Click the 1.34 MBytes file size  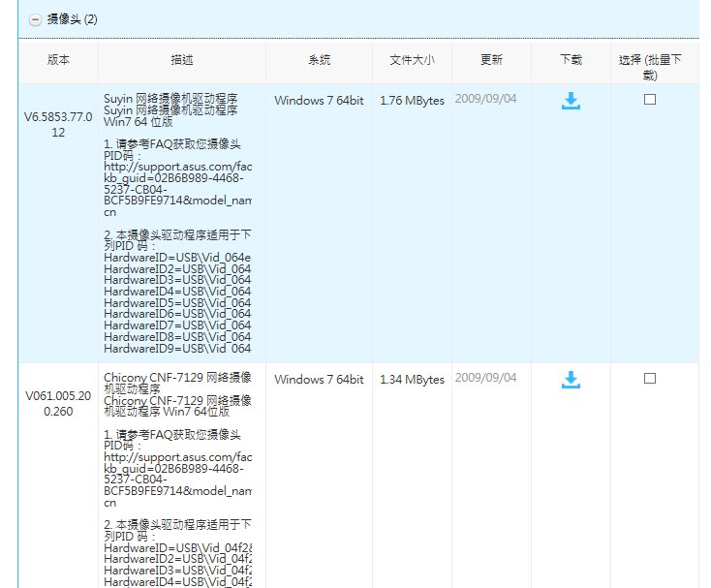click(412, 380)
